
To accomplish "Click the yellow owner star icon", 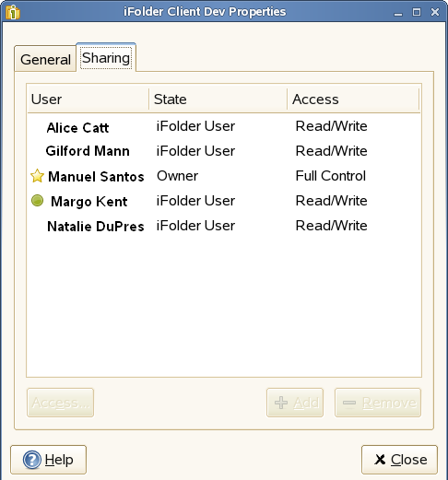I will pos(37,176).
